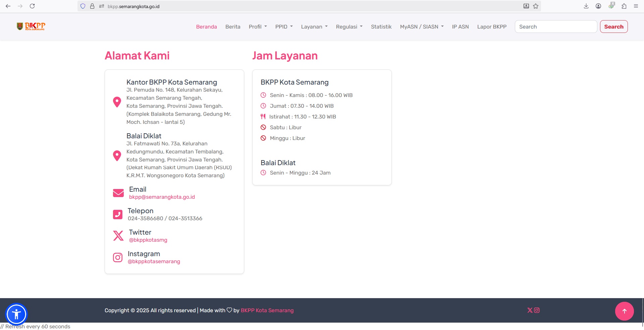Open the Instagram icon in footer
This screenshot has width=644, height=330.
point(537,310)
